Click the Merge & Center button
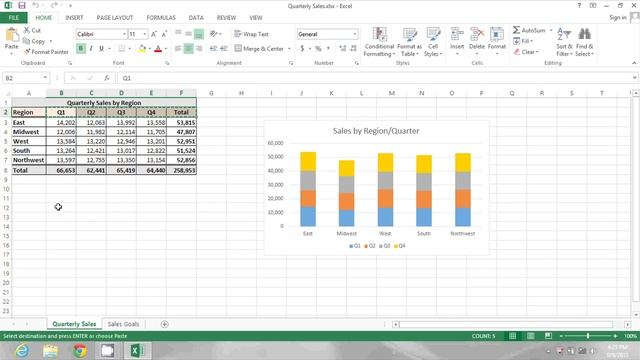Screen dimensions: 640x360 coord(259,49)
